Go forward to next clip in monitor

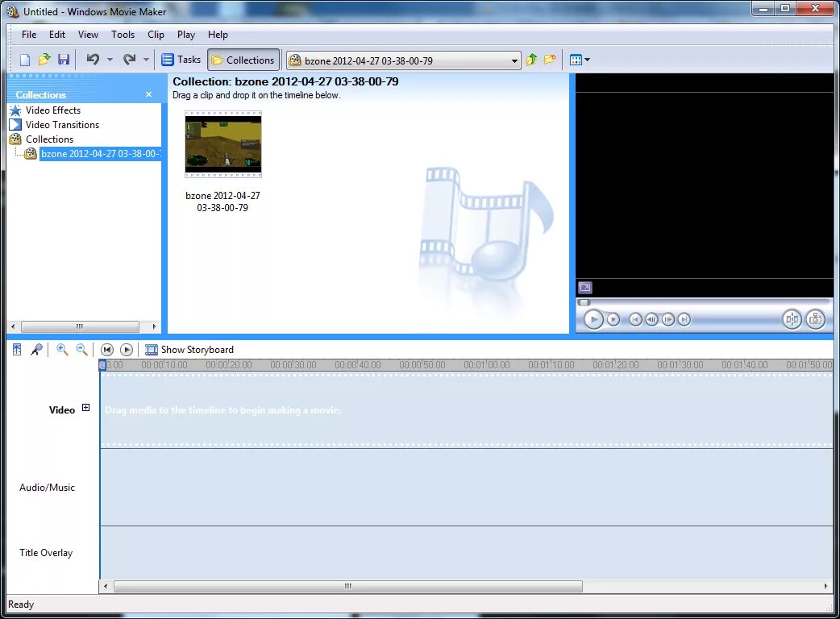684,320
